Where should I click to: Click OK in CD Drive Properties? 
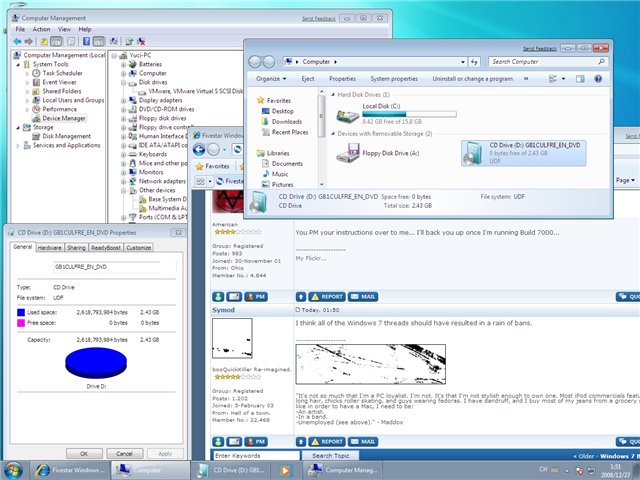point(84,453)
